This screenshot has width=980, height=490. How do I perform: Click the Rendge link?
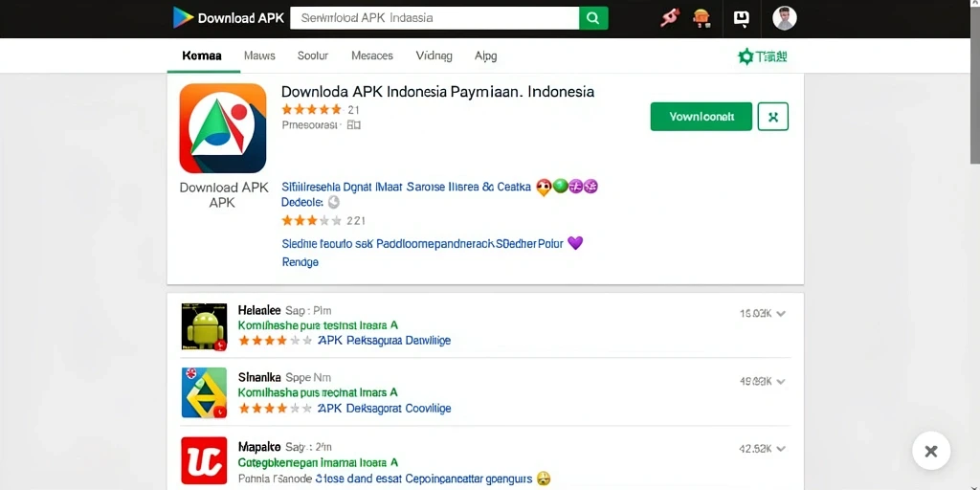(300, 262)
